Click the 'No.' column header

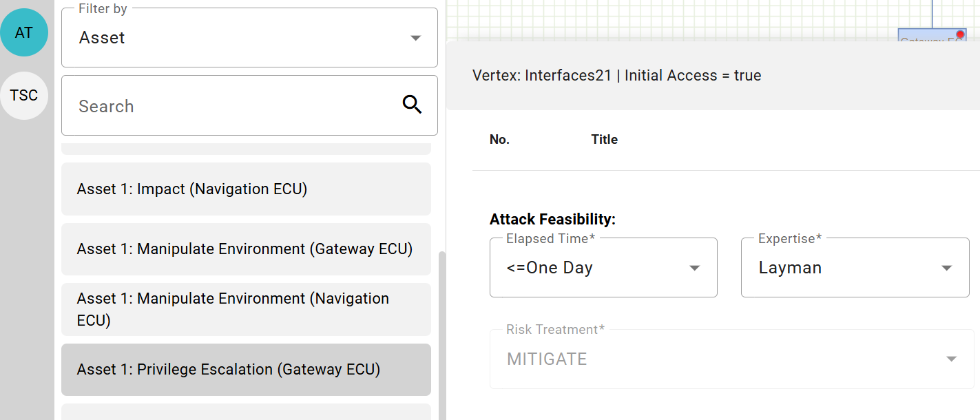(x=500, y=139)
